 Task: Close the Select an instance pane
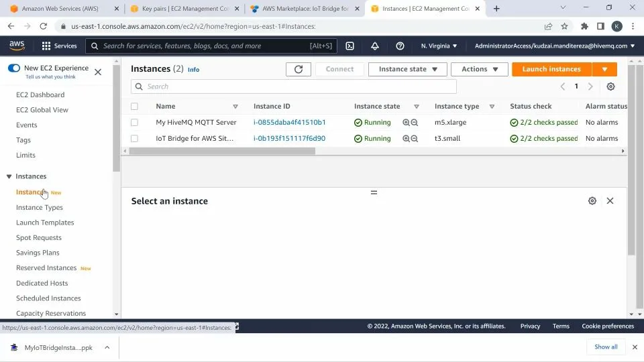pyautogui.click(x=610, y=200)
